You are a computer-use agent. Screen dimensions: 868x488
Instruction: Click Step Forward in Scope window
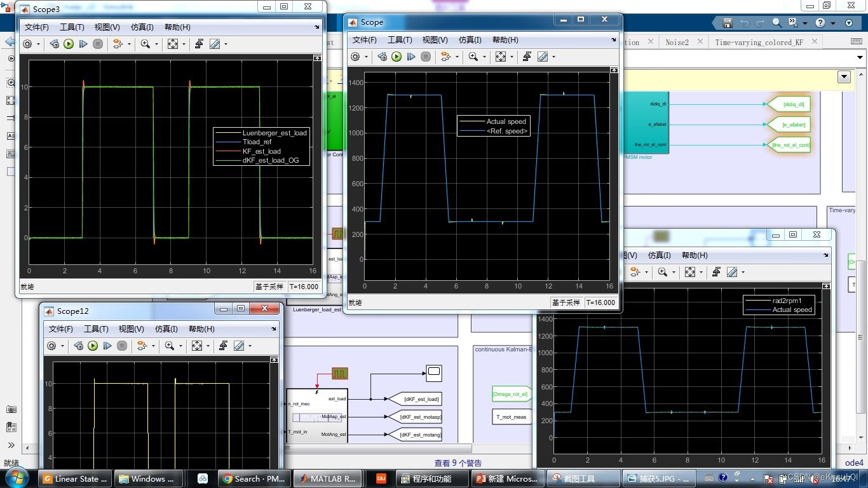point(411,57)
